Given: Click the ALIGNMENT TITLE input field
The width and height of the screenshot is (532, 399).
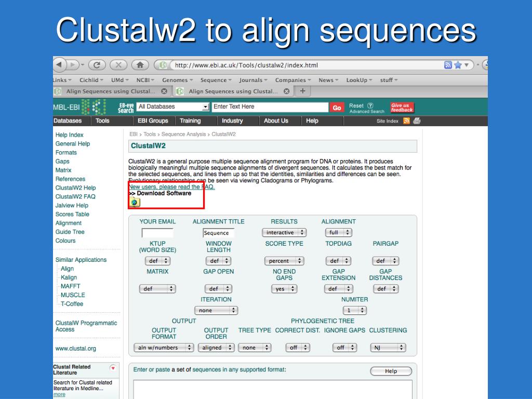Looking at the screenshot, I should click(219, 232).
